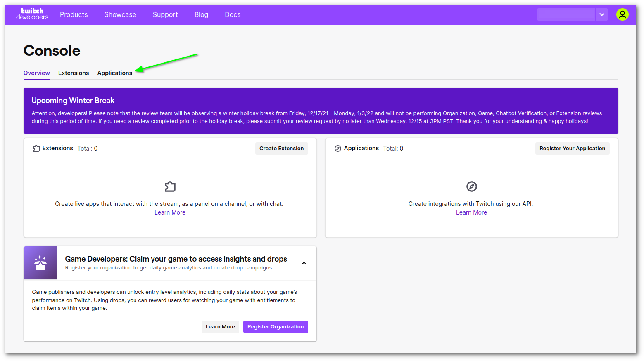Click the Game Developers claim your game heading

(176, 259)
